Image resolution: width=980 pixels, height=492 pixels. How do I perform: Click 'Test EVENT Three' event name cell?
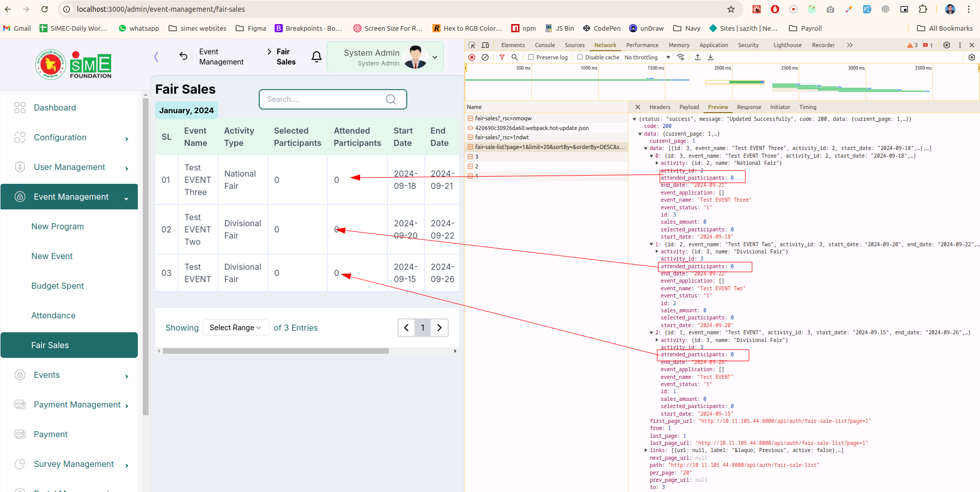198,180
